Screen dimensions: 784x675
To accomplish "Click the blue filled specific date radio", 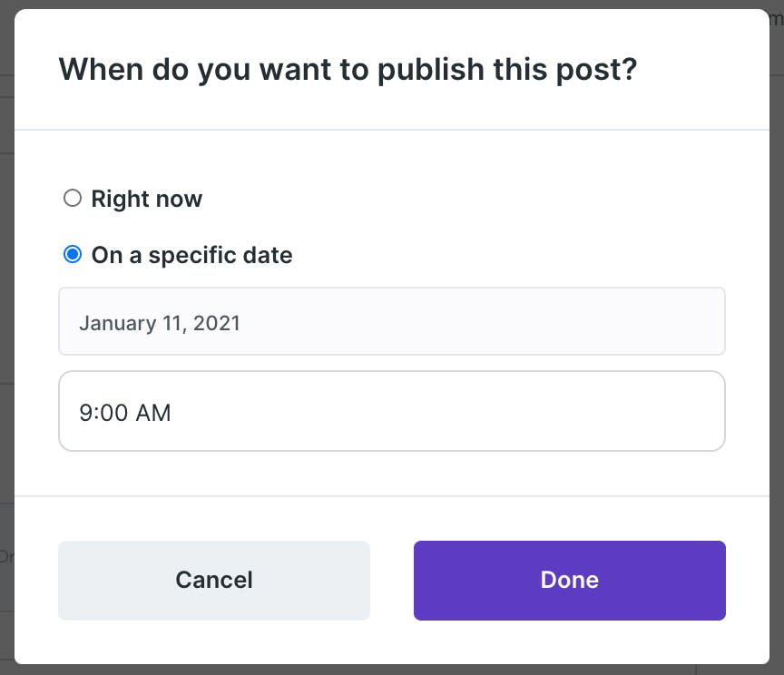I will (x=73, y=255).
